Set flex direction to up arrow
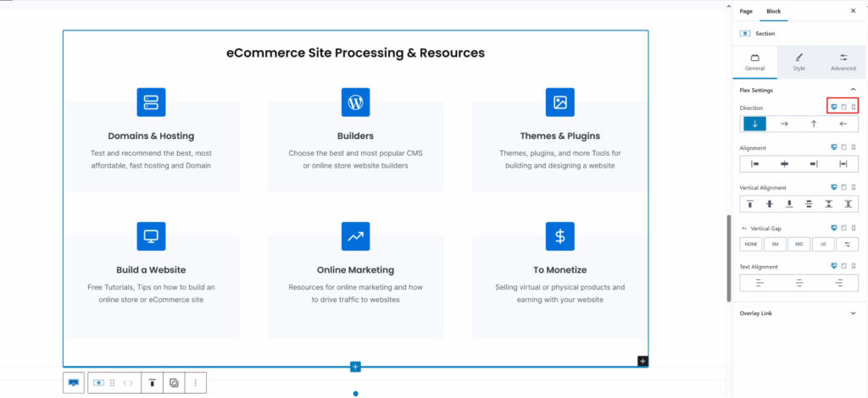This screenshot has height=398, width=868. point(814,124)
